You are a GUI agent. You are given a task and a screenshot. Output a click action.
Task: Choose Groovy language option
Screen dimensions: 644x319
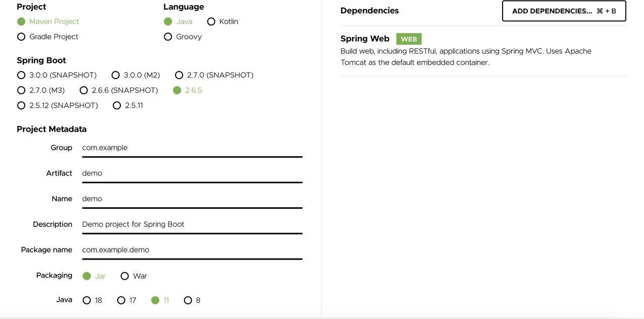point(168,37)
